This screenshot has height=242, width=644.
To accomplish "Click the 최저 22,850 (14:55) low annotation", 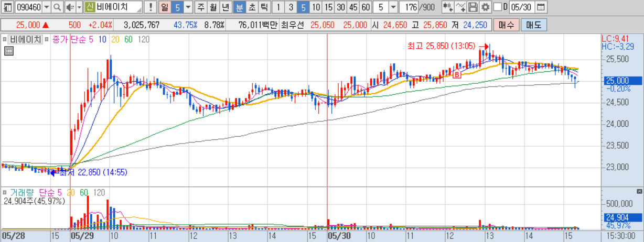I will coord(92,172).
